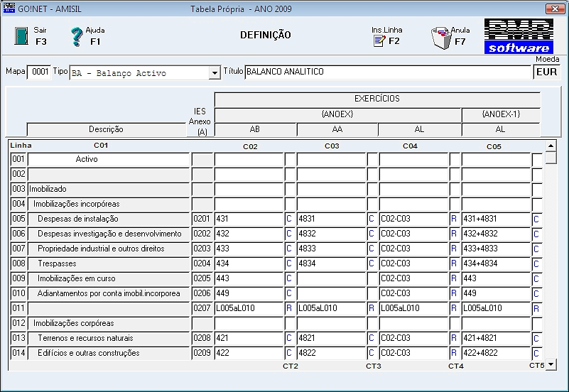Click the scrollbar up arrow
The width and height of the screenshot is (569, 392).
[x=551, y=146]
